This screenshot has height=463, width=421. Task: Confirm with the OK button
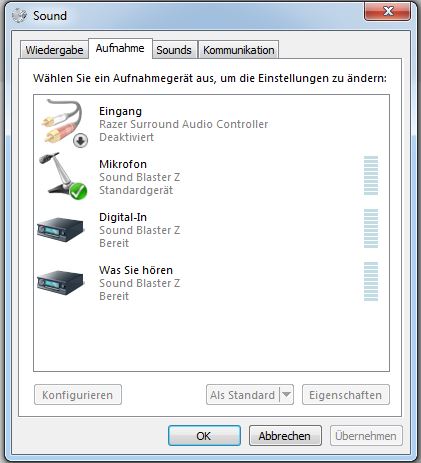204,436
